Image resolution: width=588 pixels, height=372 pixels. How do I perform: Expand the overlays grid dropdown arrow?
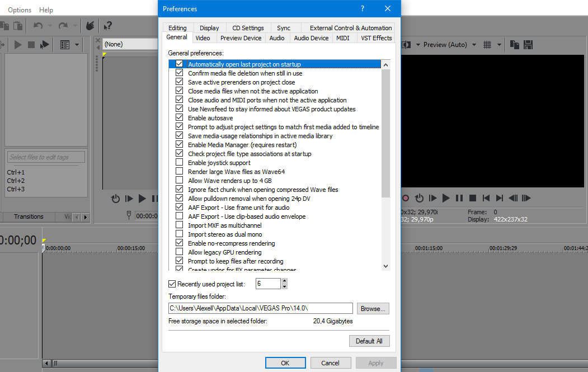(498, 45)
